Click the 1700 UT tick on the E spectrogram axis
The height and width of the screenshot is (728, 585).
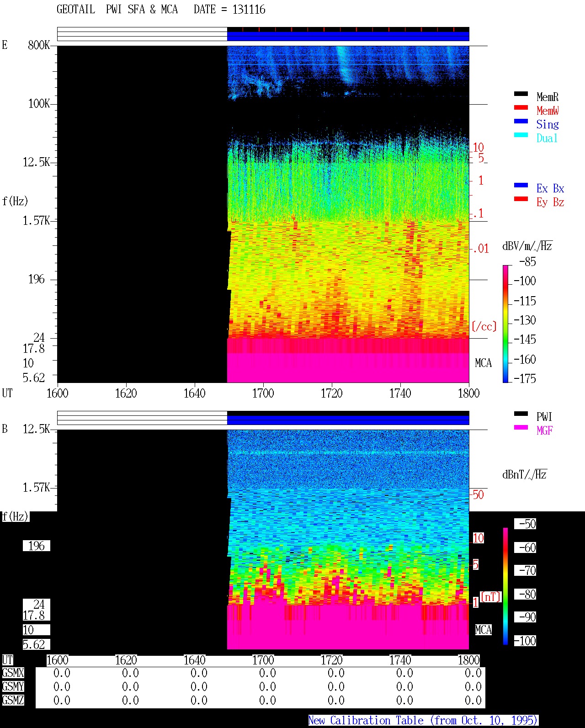click(263, 393)
